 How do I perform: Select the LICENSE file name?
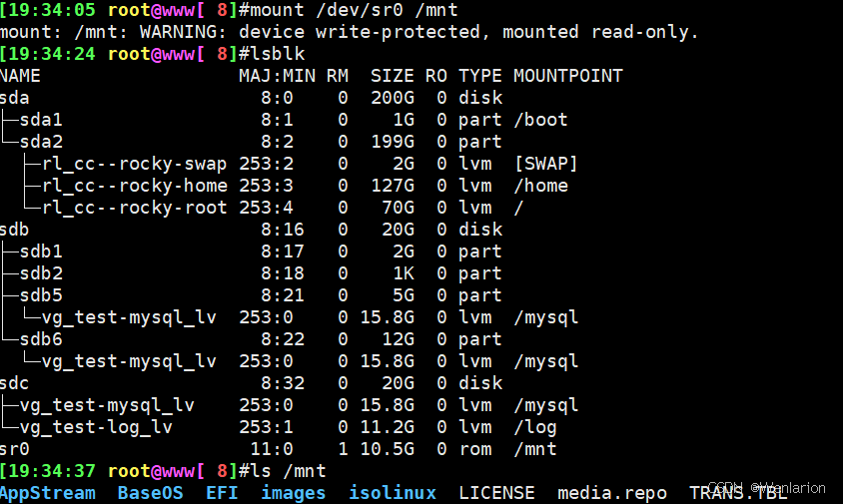point(496,493)
